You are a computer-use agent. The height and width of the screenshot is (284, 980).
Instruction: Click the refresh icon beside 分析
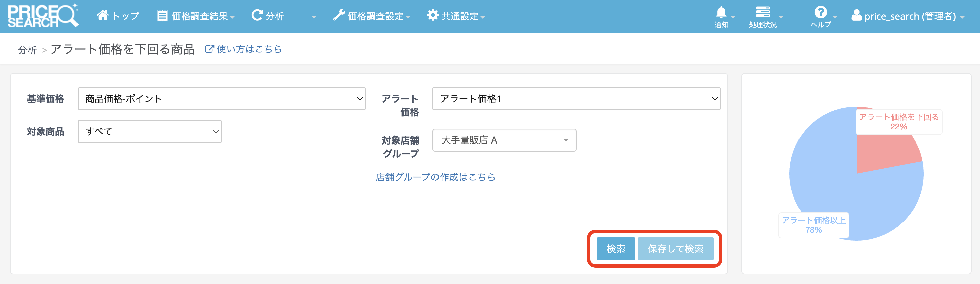point(257,15)
